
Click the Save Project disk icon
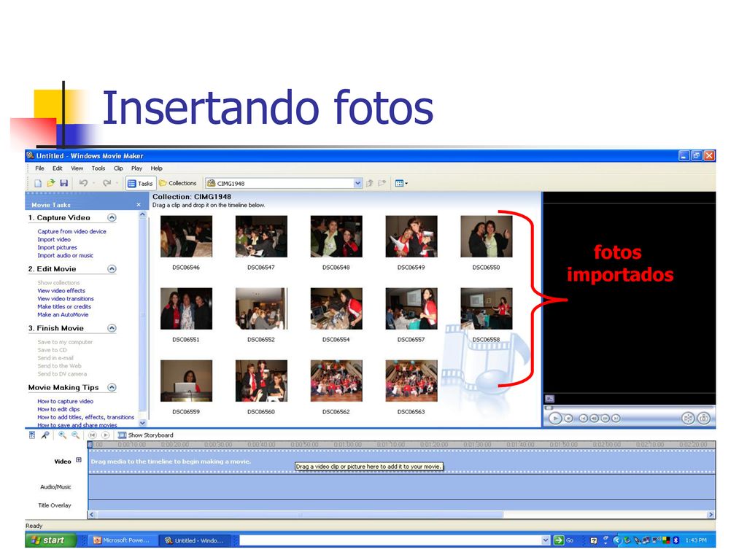[64, 183]
